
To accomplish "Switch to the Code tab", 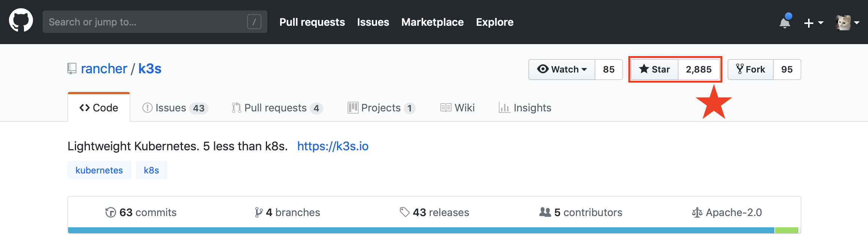I will tap(99, 108).
